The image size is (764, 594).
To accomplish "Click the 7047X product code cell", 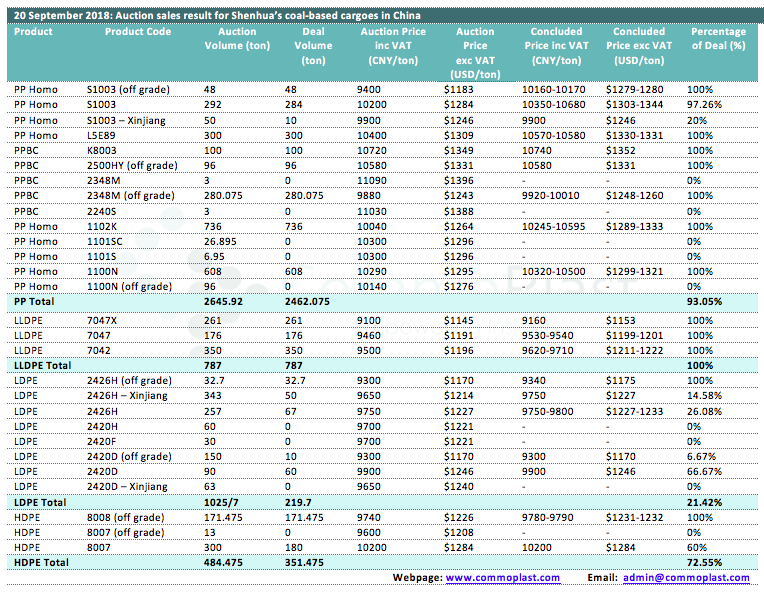I will (x=102, y=320).
